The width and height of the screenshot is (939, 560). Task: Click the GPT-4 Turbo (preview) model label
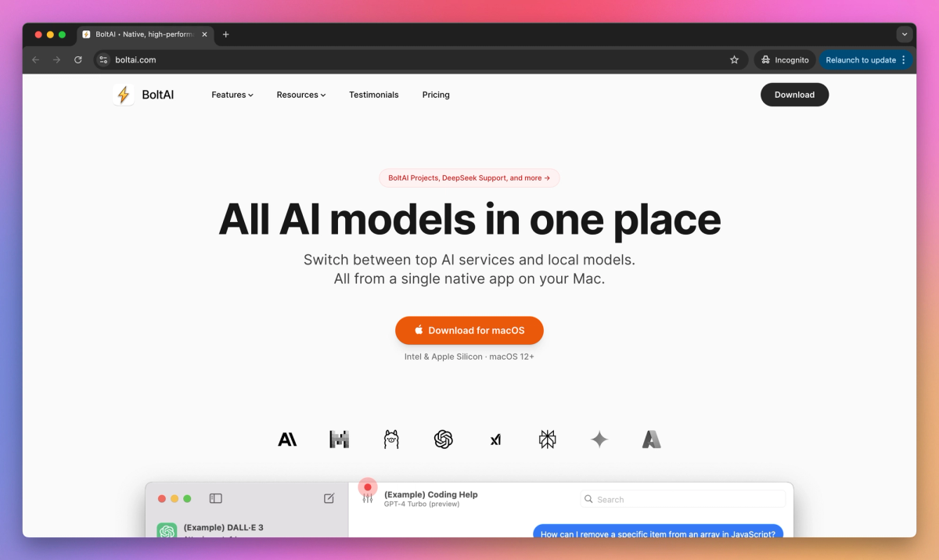tap(422, 504)
